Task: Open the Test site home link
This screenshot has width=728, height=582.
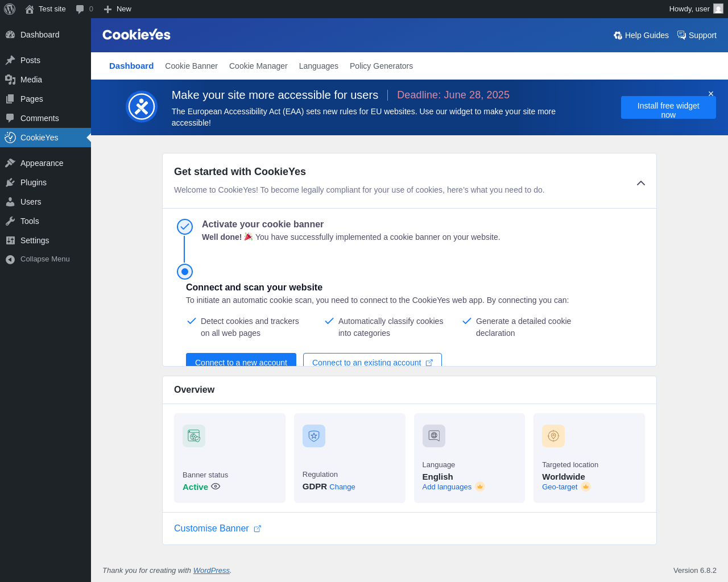Action: (x=45, y=9)
